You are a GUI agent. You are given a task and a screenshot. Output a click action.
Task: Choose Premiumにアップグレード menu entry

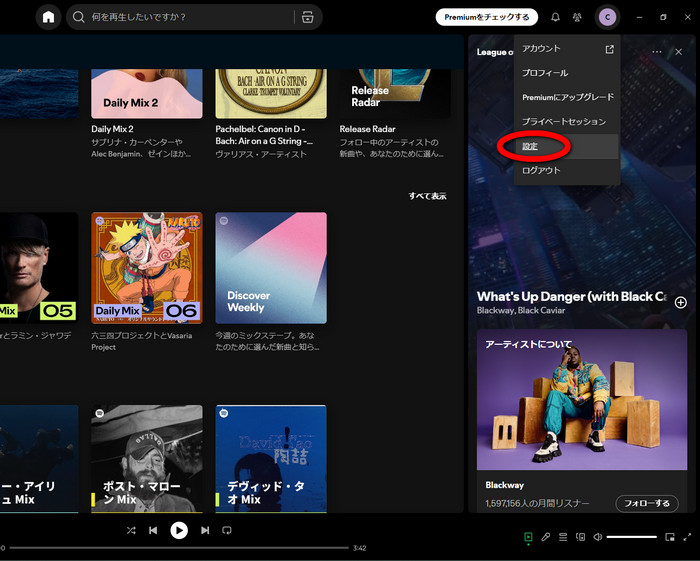[x=567, y=97]
